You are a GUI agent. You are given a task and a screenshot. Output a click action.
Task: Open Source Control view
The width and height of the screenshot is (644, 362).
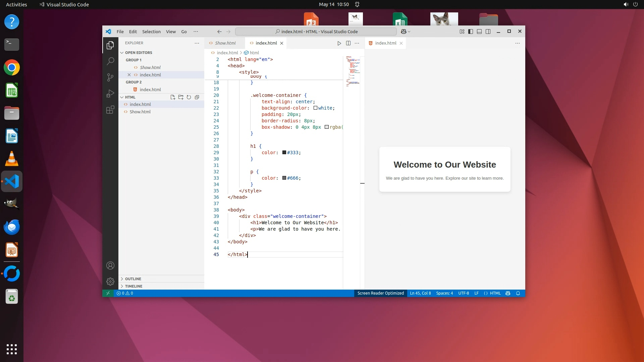point(110,77)
